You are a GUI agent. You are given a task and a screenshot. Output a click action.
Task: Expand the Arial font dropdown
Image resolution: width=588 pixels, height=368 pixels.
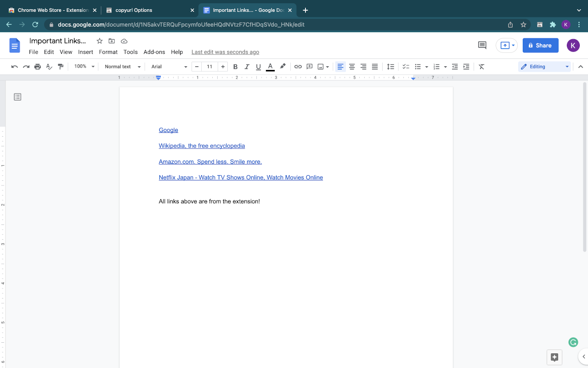(169, 67)
